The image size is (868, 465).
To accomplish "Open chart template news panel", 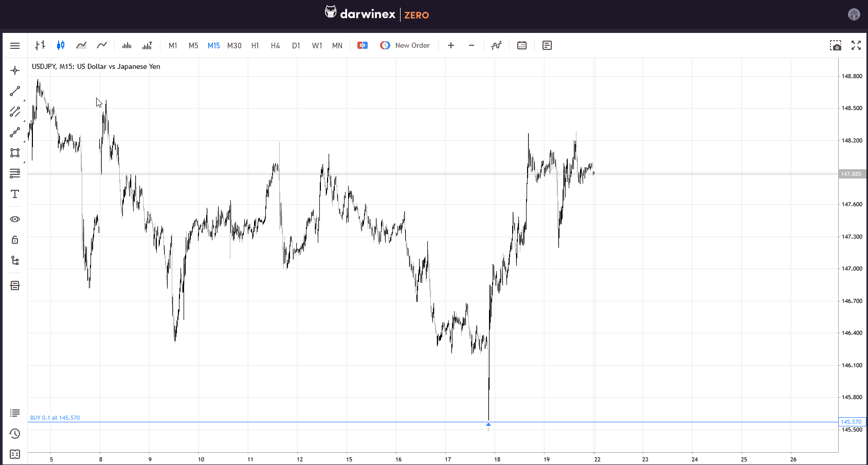I will tap(547, 45).
